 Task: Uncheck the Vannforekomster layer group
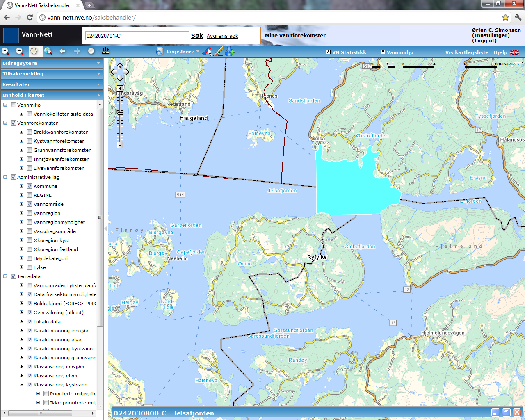coord(13,123)
